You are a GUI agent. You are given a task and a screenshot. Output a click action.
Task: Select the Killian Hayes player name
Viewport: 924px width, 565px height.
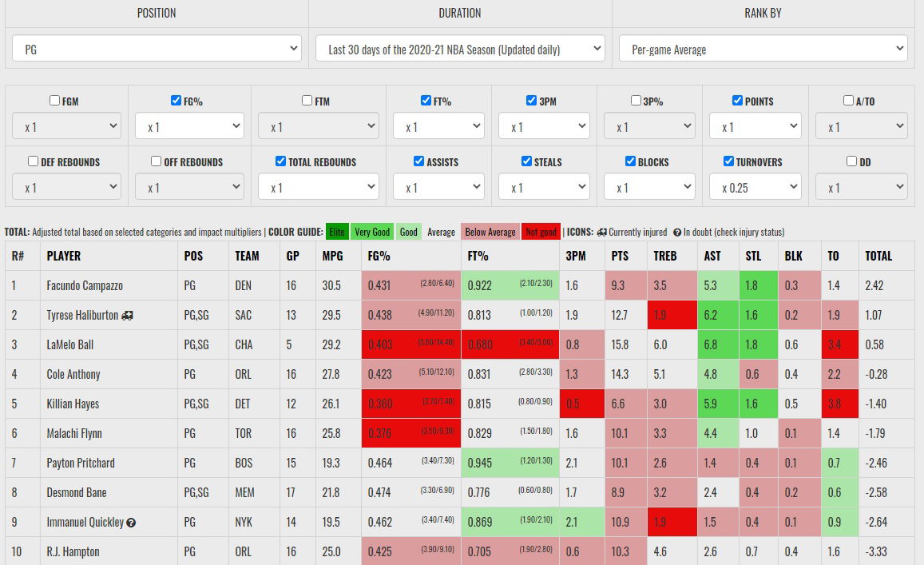coord(73,404)
